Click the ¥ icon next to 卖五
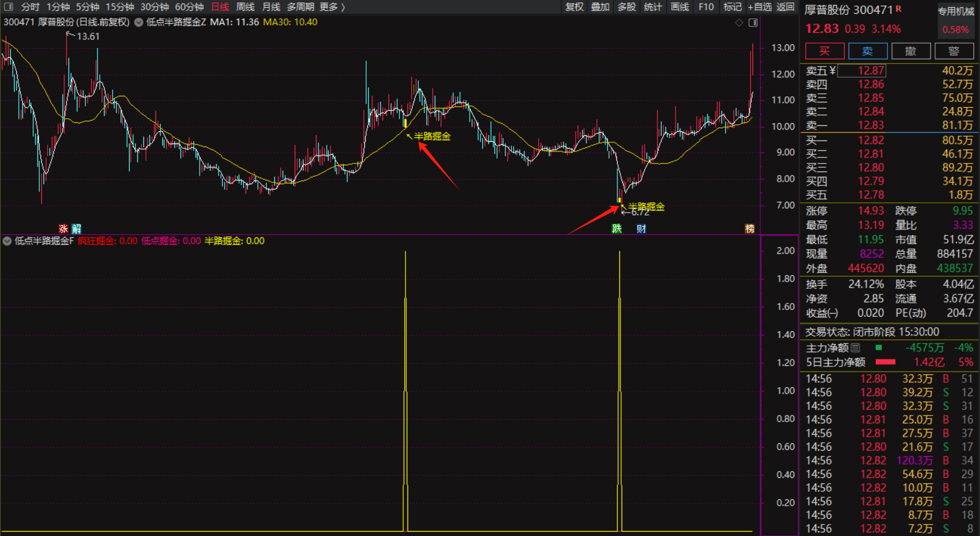Screen dimensions: 980x536 click(832, 71)
